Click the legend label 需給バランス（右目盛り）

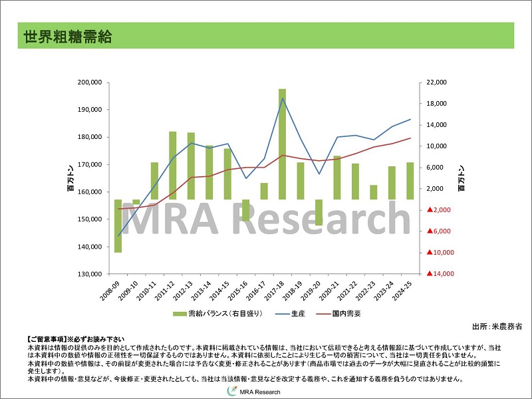(x=225, y=314)
